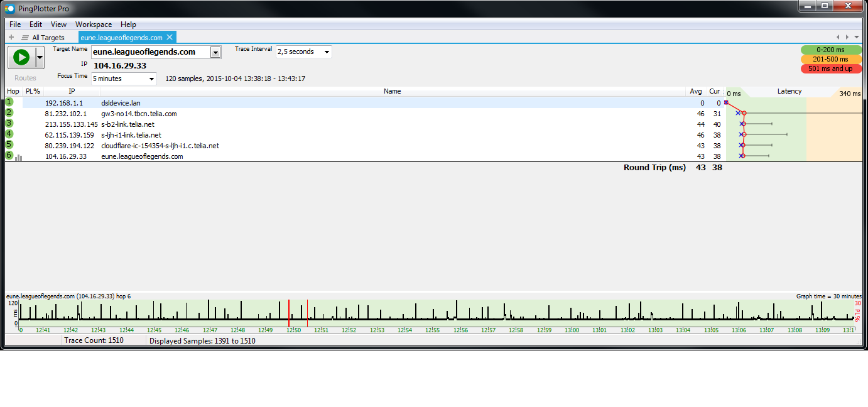Click the green hop 1 circle icon
Viewport: 868px width, 407px height.
click(x=9, y=102)
